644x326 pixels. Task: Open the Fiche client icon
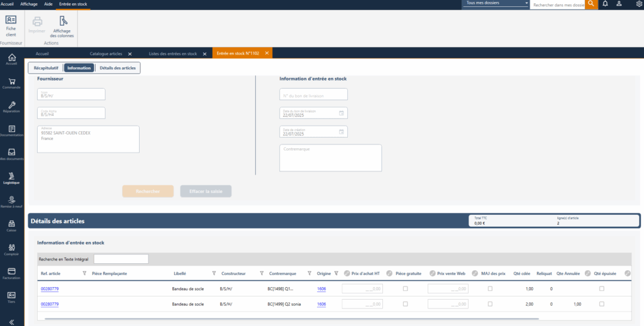pos(11,24)
